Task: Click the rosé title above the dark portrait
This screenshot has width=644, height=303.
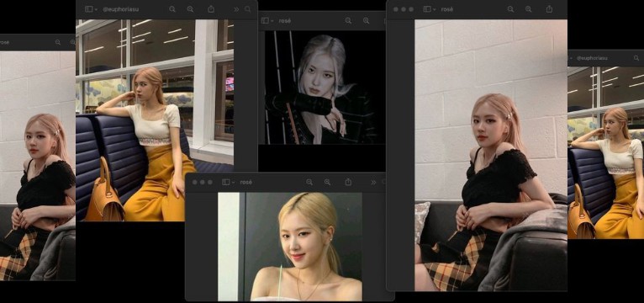Action: [x=285, y=20]
